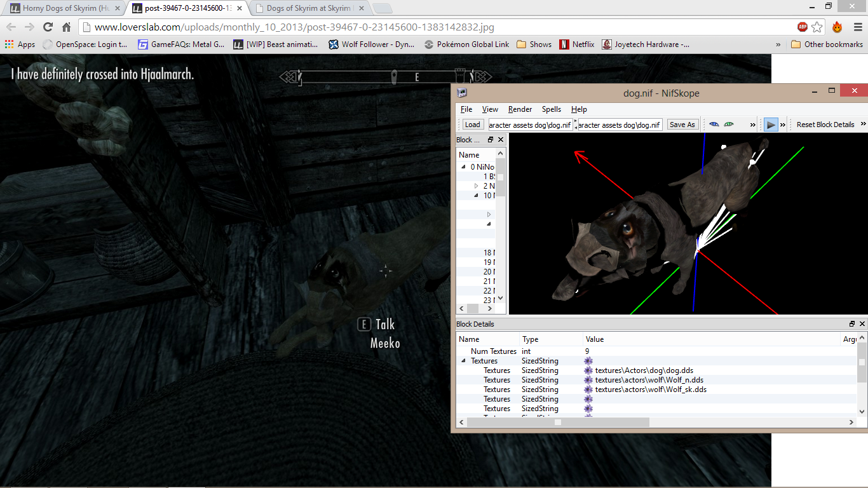Close the Dogs of Skyrim at Skyrim tab
This screenshot has height=488, width=868.
361,9
